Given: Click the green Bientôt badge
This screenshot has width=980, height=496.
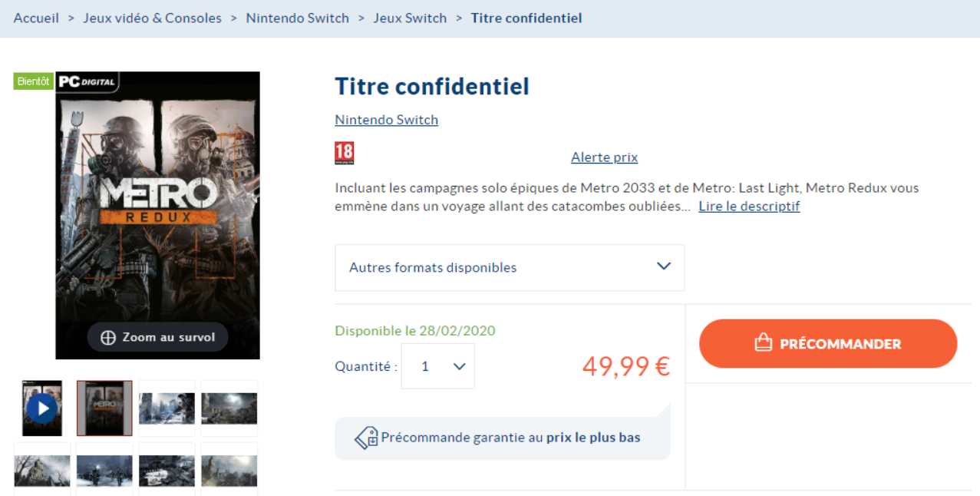Looking at the screenshot, I should (33, 81).
